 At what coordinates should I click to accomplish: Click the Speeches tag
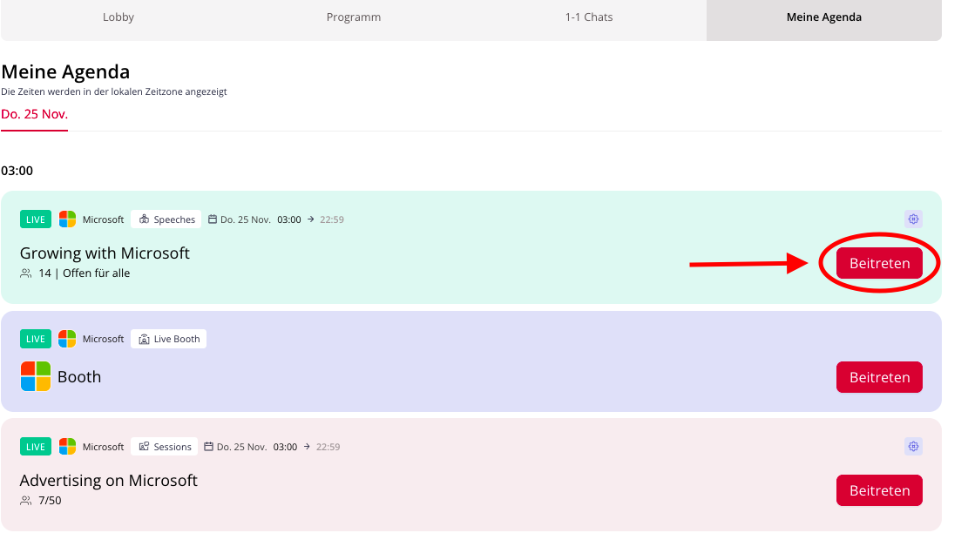click(x=166, y=219)
